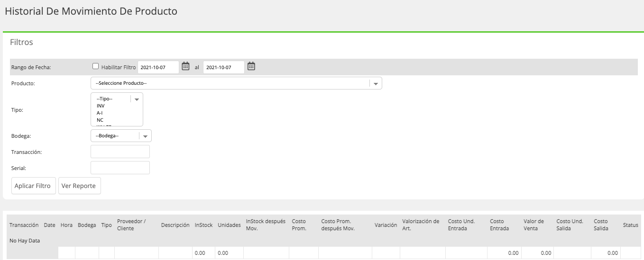Click the Historial De Movimiento De Producto title

click(x=91, y=11)
